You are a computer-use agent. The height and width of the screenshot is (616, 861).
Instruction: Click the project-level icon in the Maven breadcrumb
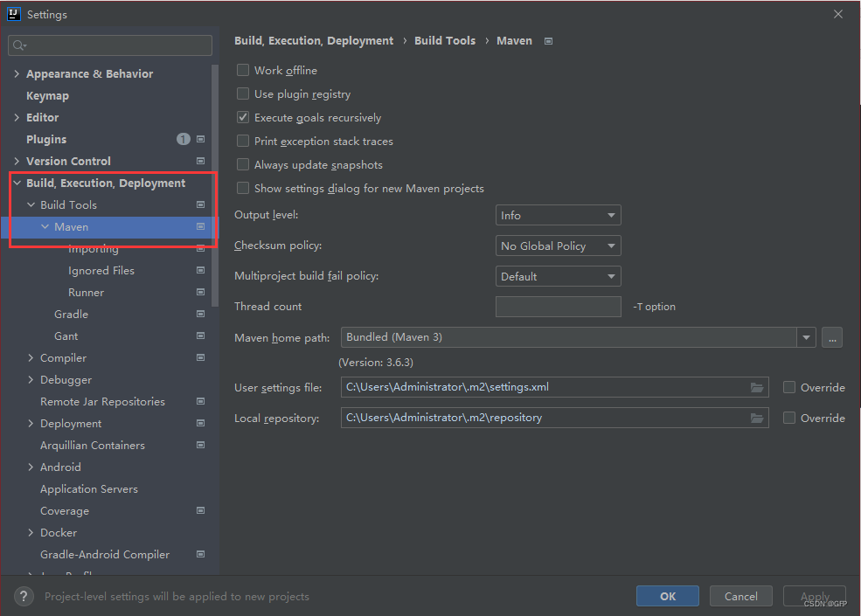pyautogui.click(x=548, y=41)
